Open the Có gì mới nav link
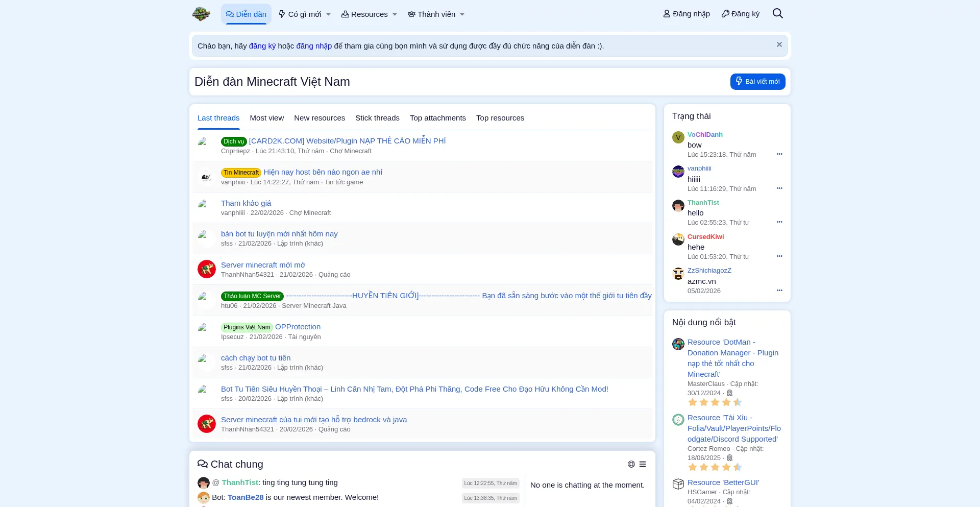 [x=300, y=14]
